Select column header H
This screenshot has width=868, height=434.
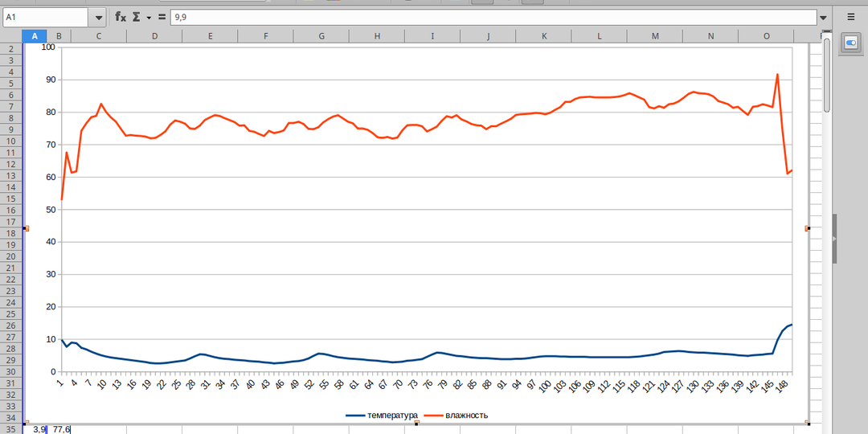click(377, 36)
